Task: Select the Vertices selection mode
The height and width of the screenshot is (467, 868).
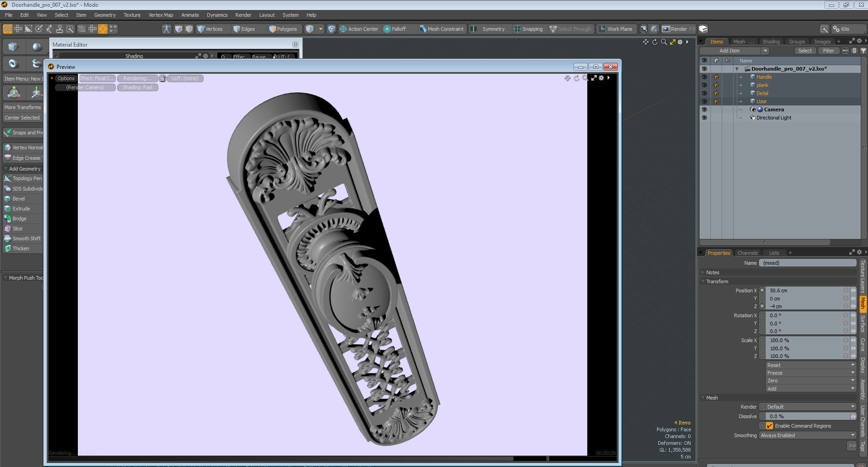Action: coord(210,29)
